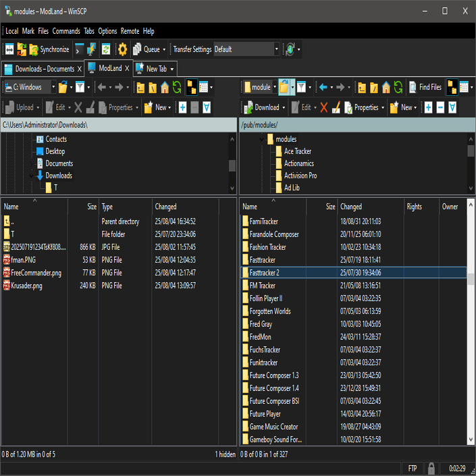Viewport: 476px width, 476px height.
Task: Click the local path C:\Users\Administrator\Downloads\ bar
Action: (x=119, y=125)
